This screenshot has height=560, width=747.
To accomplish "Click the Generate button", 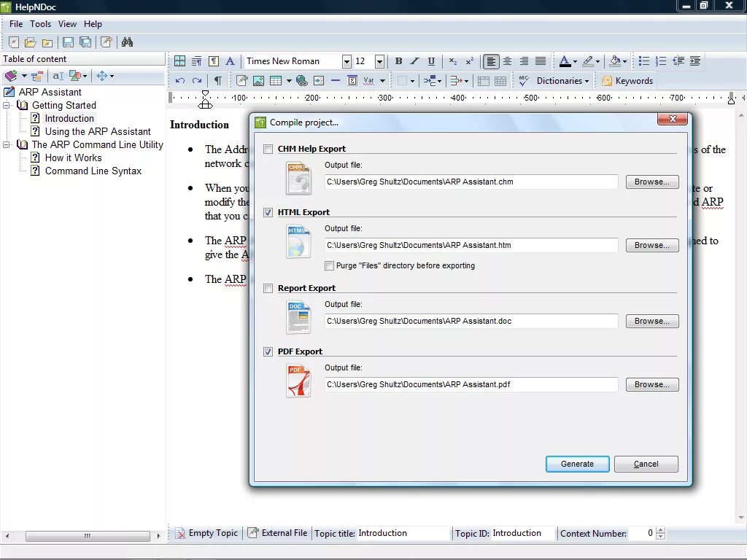I will tap(577, 464).
